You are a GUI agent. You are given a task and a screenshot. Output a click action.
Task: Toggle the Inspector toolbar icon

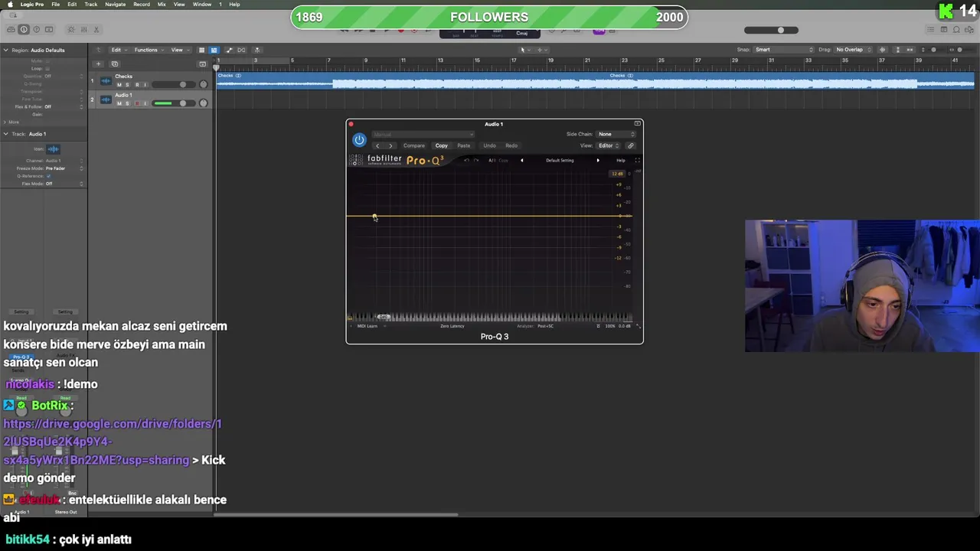pos(24,29)
